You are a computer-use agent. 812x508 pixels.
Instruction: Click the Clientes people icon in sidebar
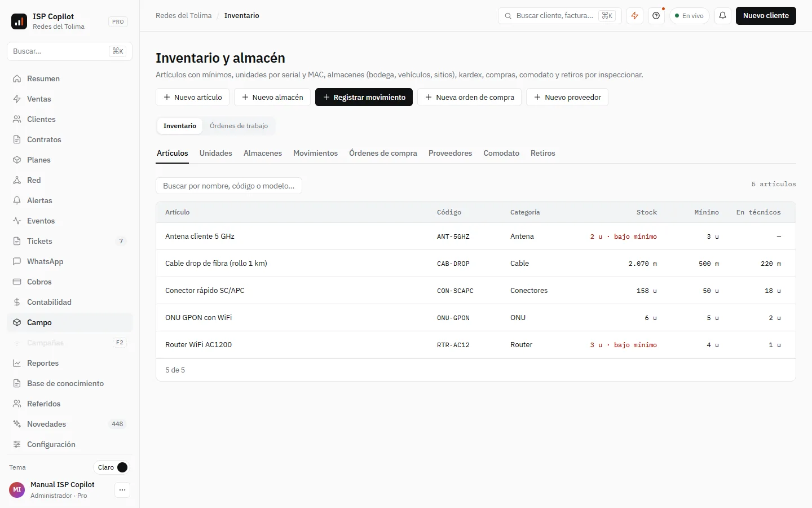[17, 119]
